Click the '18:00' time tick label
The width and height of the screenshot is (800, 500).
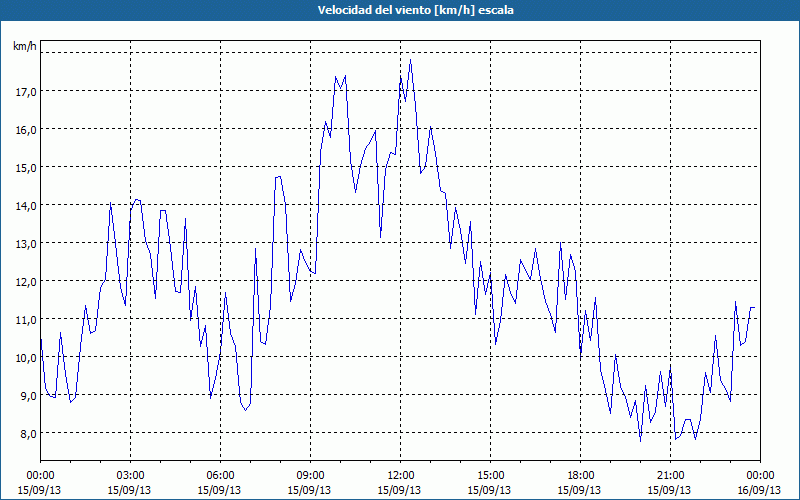pos(580,476)
